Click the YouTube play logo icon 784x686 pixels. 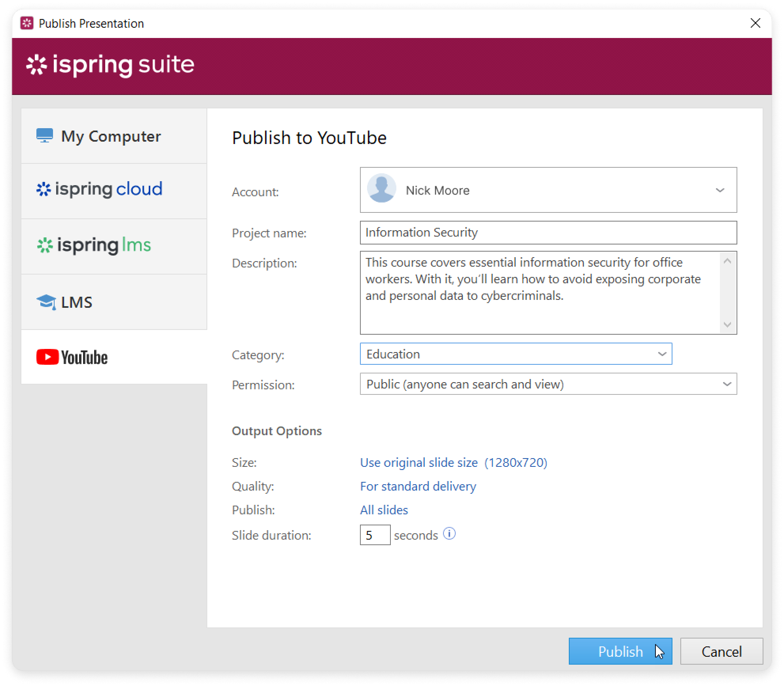pyautogui.click(x=47, y=357)
